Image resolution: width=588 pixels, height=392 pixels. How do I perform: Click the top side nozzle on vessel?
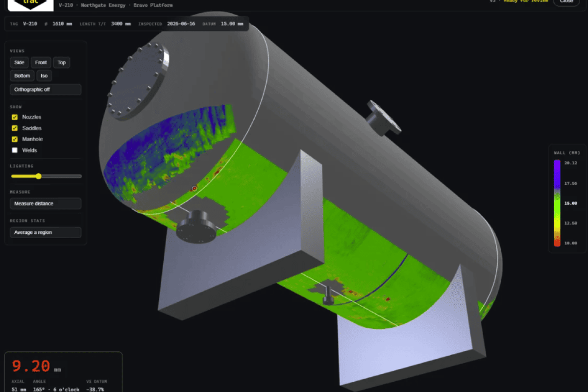[384, 118]
